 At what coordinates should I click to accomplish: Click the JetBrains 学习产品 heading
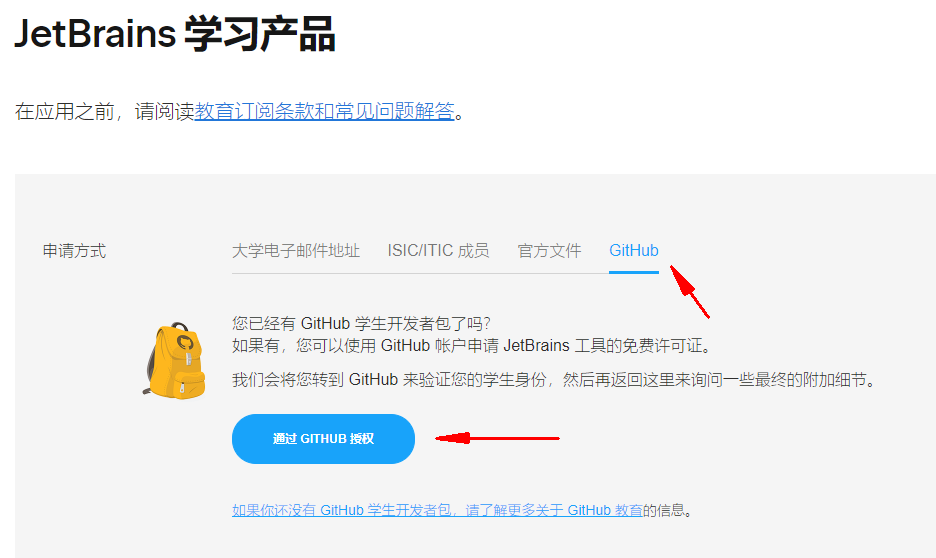pos(174,34)
